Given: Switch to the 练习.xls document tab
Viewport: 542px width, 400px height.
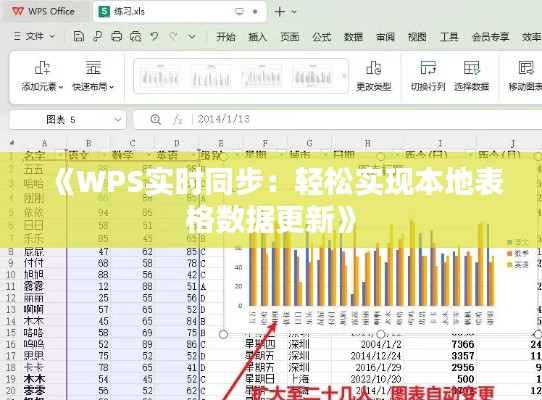Looking at the screenshot, I should (179, 11).
